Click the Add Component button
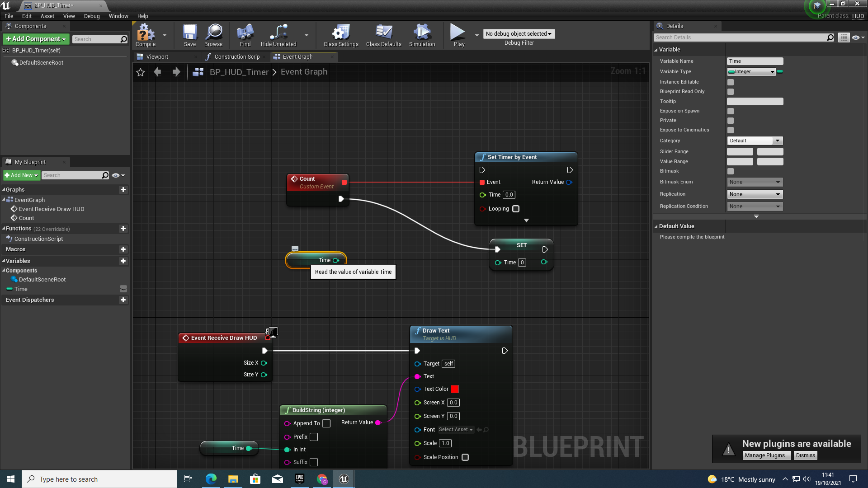Screen dimensions: 868x488 [36, 39]
